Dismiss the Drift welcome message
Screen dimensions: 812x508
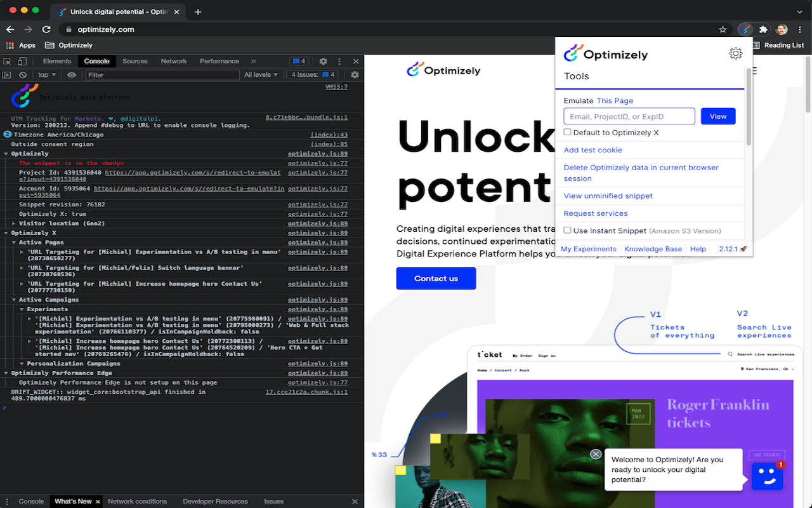pos(595,454)
